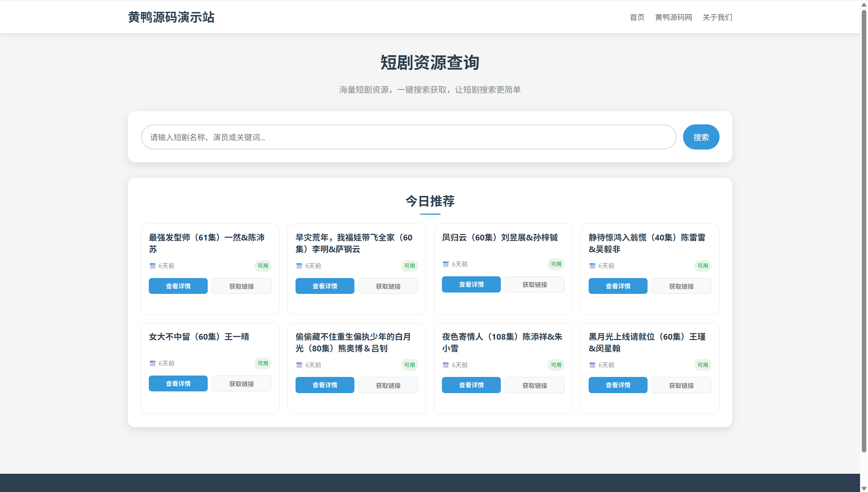Screen dimensions: 868x492
Task: Click calendar icon on 凤归云 card
Action: pyautogui.click(x=446, y=264)
